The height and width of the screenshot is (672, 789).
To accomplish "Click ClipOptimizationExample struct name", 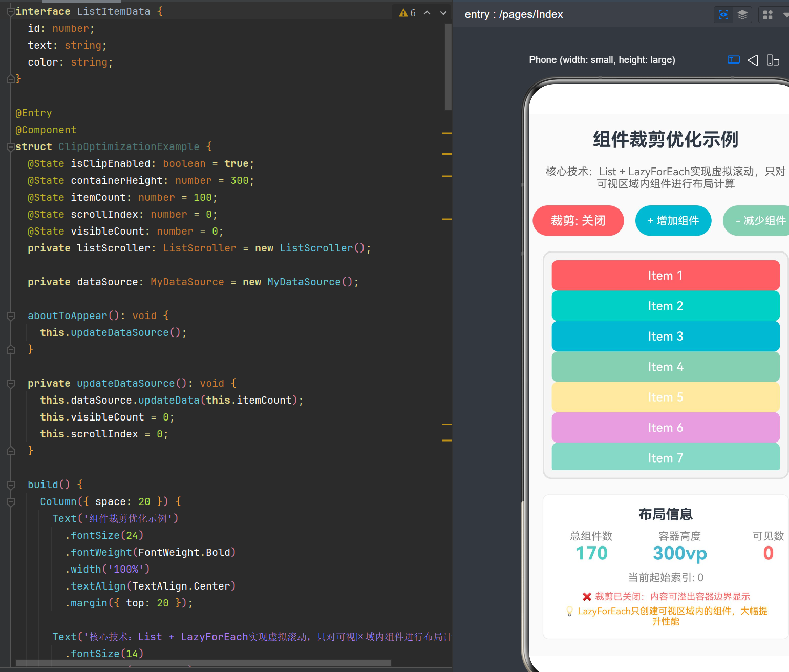I will click(129, 146).
